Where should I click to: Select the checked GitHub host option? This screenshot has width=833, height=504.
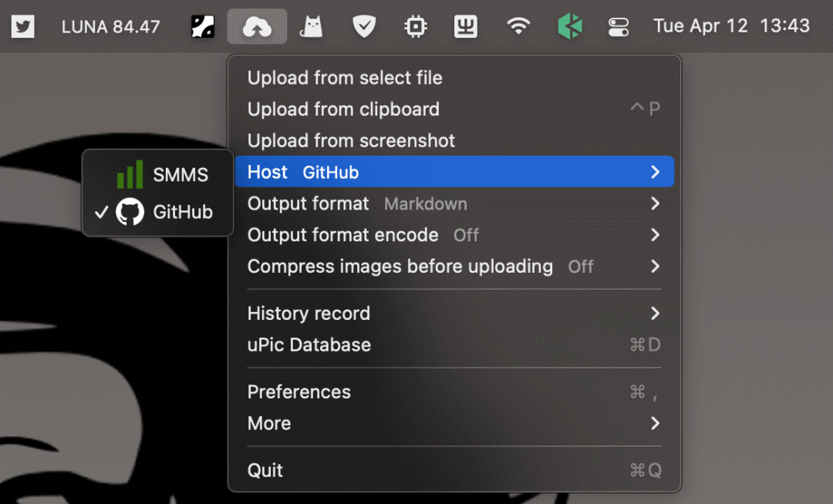(x=158, y=212)
